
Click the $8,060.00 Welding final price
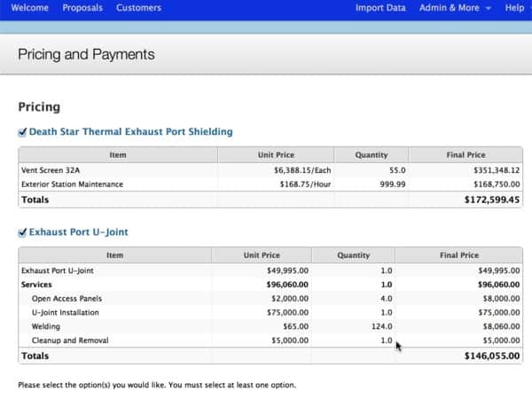pos(502,326)
